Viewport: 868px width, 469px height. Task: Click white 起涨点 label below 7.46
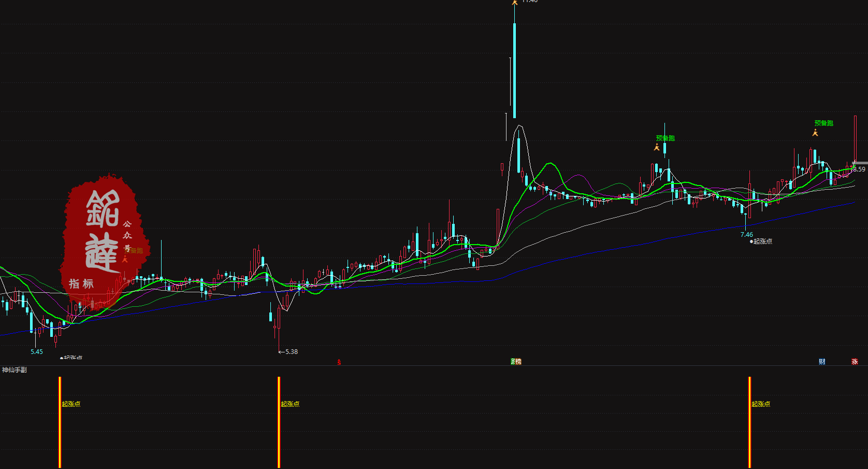762,241
